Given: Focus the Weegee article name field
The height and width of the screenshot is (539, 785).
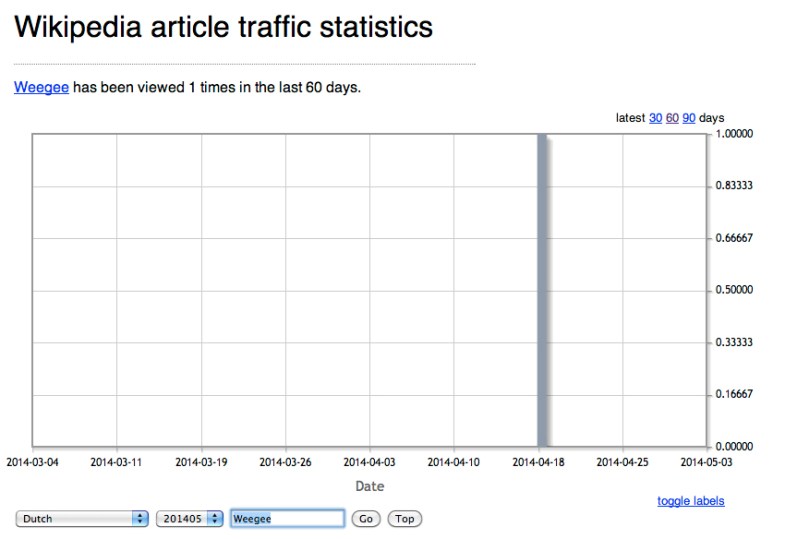Looking at the screenshot, I should (x=286, y=519).
